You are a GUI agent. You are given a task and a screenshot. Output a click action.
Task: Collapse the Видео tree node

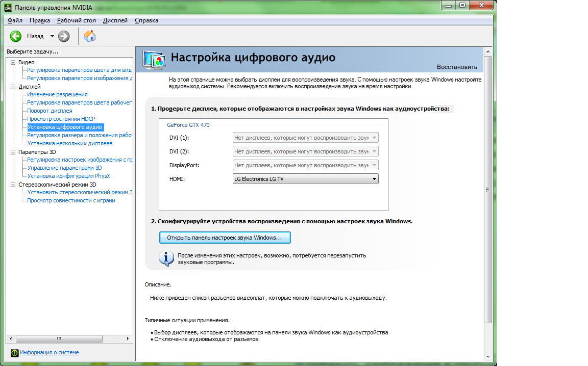click(13, 63)
